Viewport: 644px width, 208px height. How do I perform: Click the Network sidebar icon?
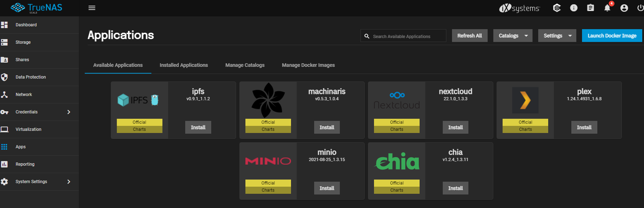(4, 95)
